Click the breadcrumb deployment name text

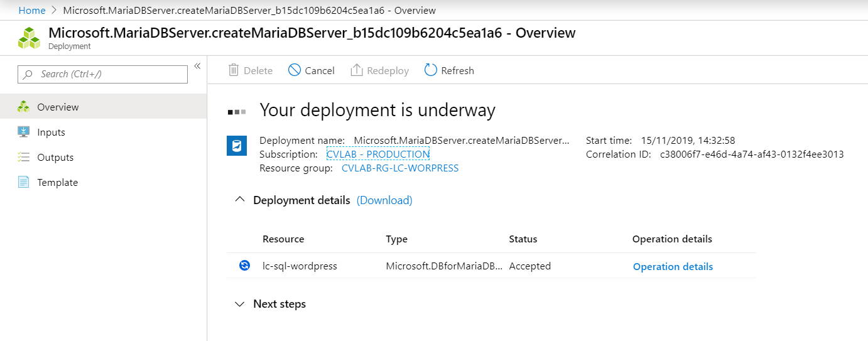coord(249,10)
